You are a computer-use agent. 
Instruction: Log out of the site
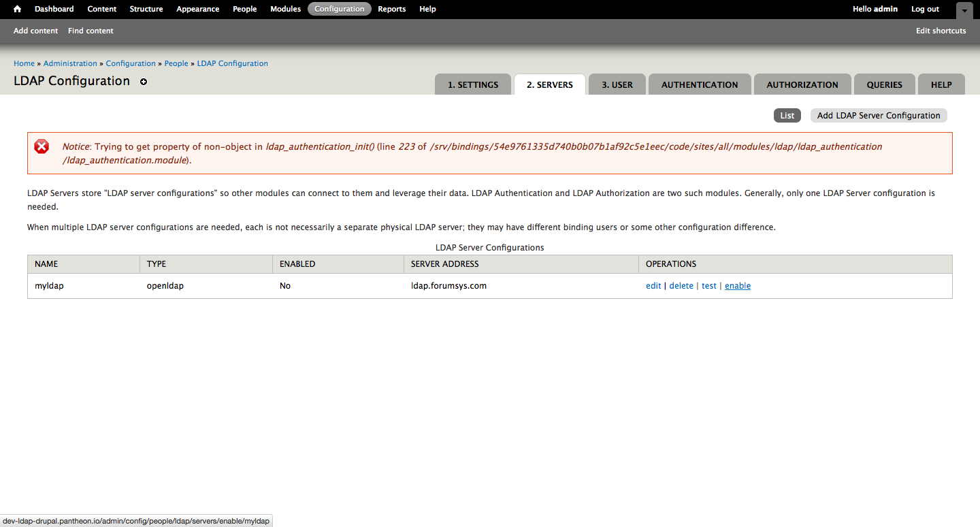(x=926, y=9)
